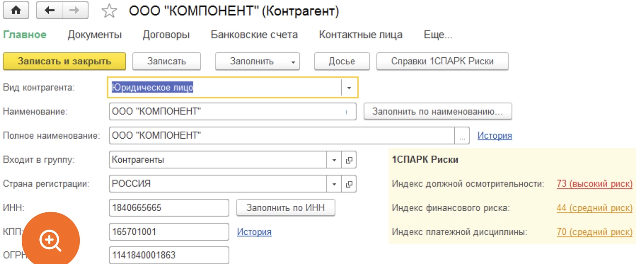Screen dimensions: 644x264
Task: Switch to the Документы tab
Action: [95, 35]
